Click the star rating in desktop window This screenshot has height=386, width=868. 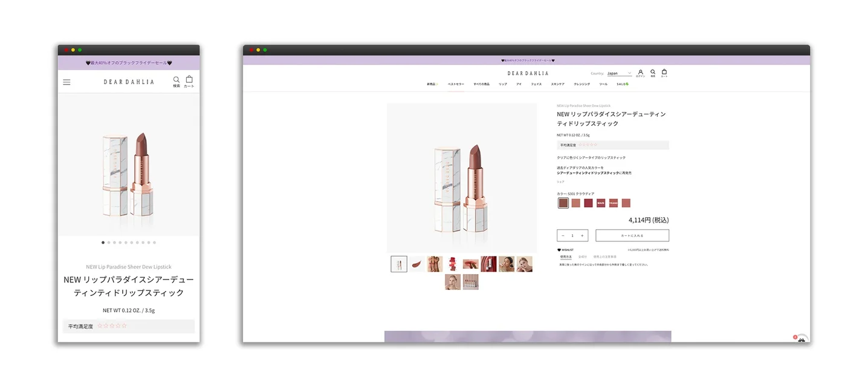(588, 145)
